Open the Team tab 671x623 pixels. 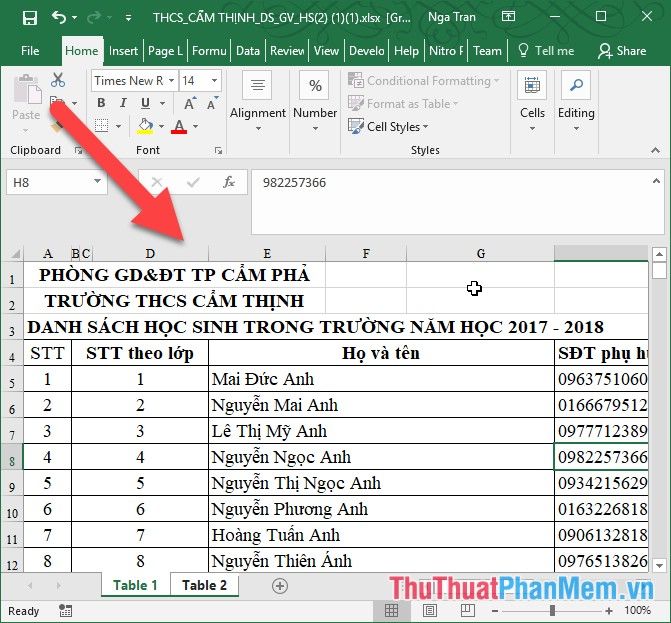point(487,51)
